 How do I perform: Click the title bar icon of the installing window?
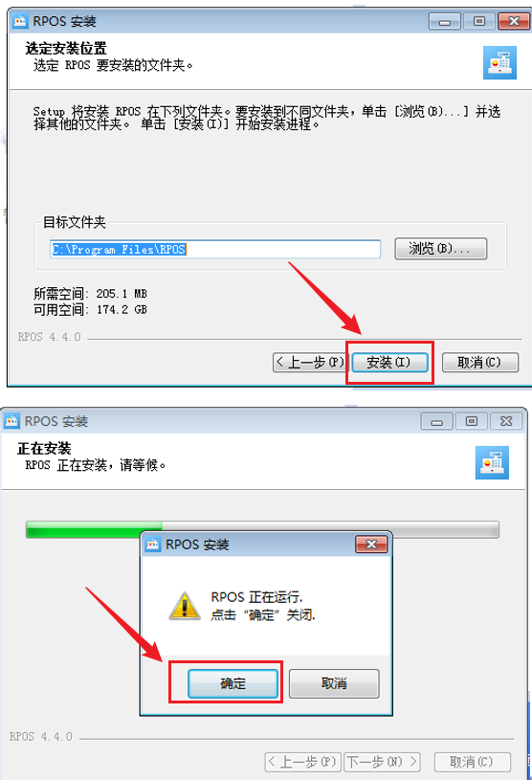(11, 421)
